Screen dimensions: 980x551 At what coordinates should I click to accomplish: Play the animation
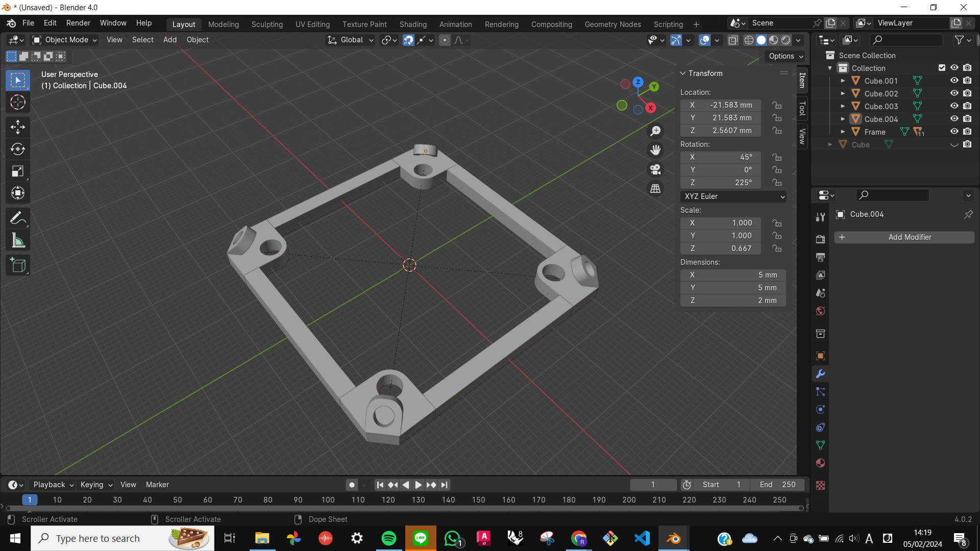coord(418,485)
